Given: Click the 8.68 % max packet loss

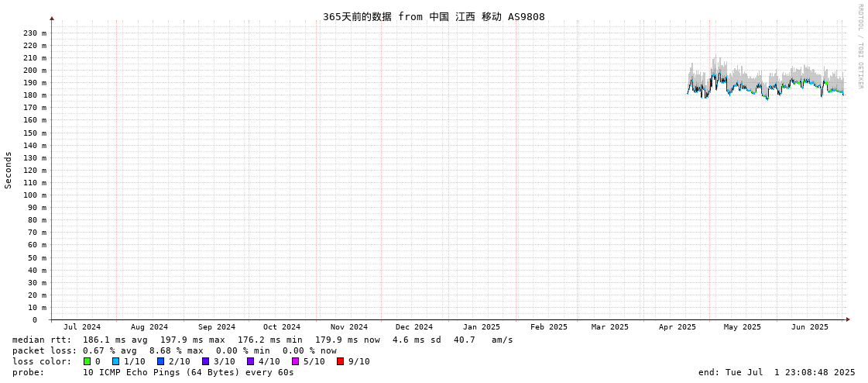Looking at the screenshot, I should [x=177, y=351].
